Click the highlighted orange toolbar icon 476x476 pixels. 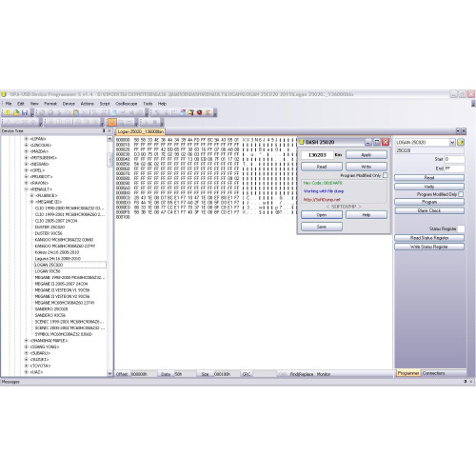(x=112, y=122)
